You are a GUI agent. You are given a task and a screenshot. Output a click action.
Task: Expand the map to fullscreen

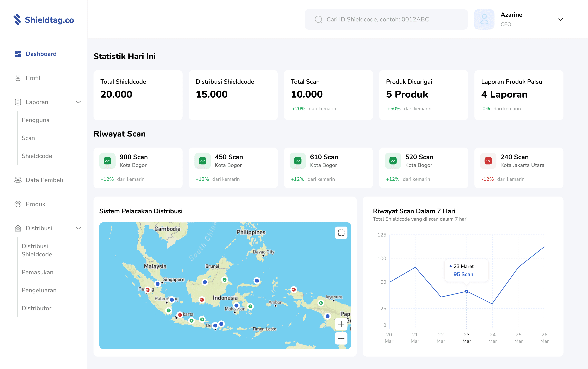(341, 233)
